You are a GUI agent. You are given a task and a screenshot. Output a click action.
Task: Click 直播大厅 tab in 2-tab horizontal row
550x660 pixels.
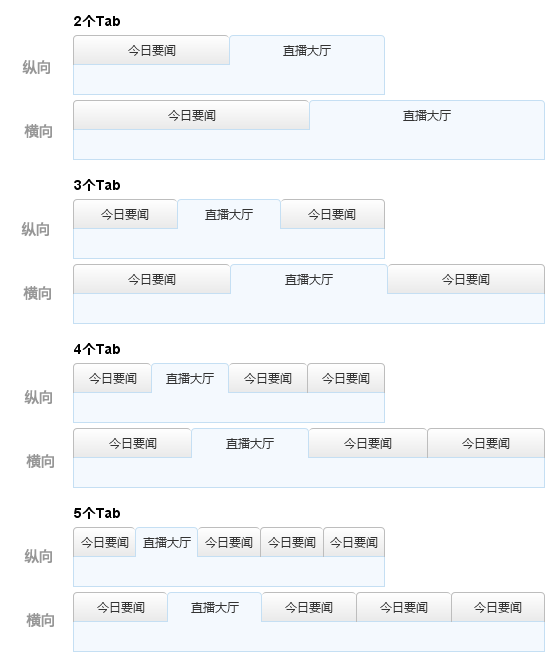pos(427,115)
